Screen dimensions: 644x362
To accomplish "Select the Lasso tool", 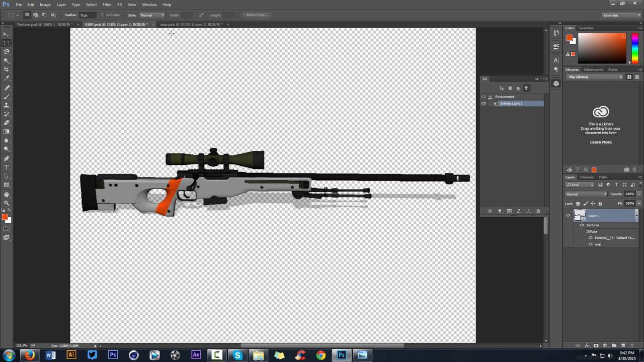I will [7, 52].
